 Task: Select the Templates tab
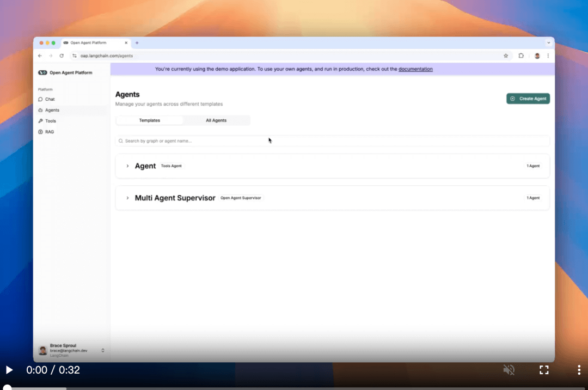[x=150, y=120]
